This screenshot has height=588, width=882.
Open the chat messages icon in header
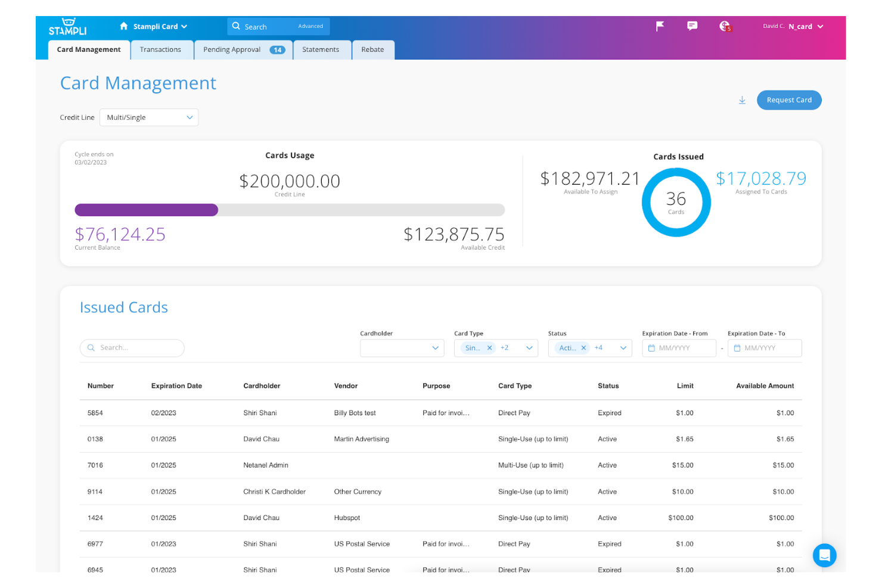coord(692,26)
